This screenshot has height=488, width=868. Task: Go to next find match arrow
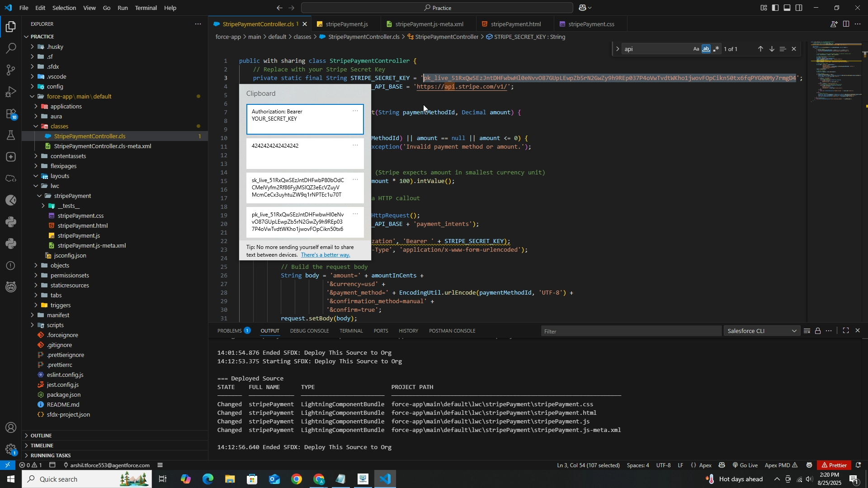coord(772,49)
